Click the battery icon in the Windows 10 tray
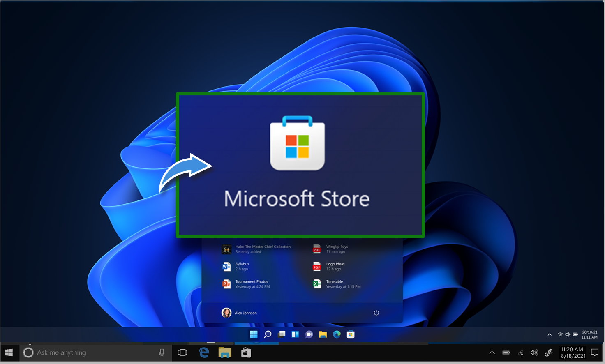This screenshot has height=364, width=605. [506, 352]
